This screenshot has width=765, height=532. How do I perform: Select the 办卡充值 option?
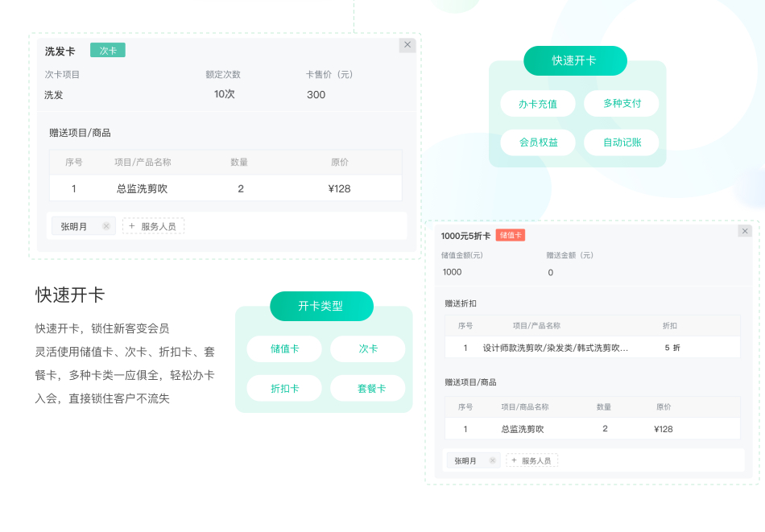click(538, 104)
